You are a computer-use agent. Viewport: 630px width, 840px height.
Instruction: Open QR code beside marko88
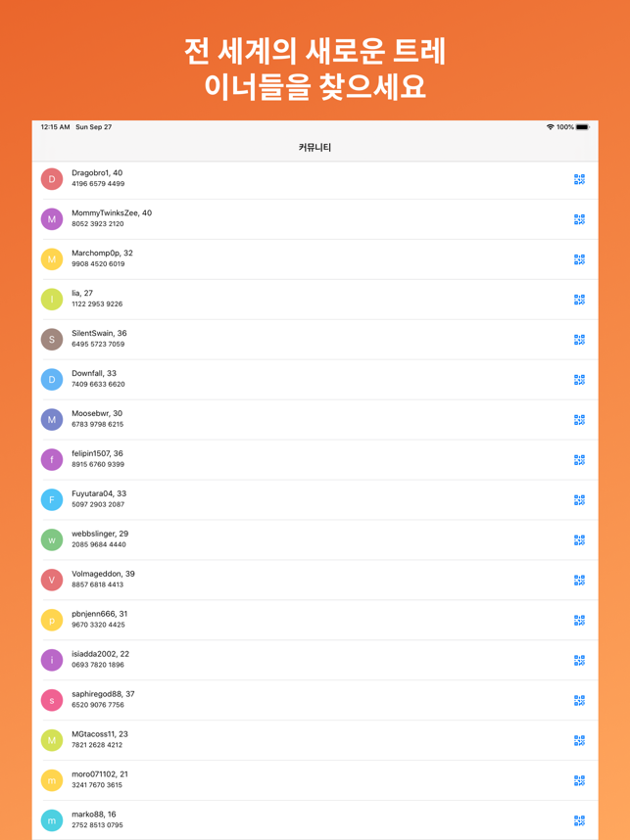pos(579,820)
